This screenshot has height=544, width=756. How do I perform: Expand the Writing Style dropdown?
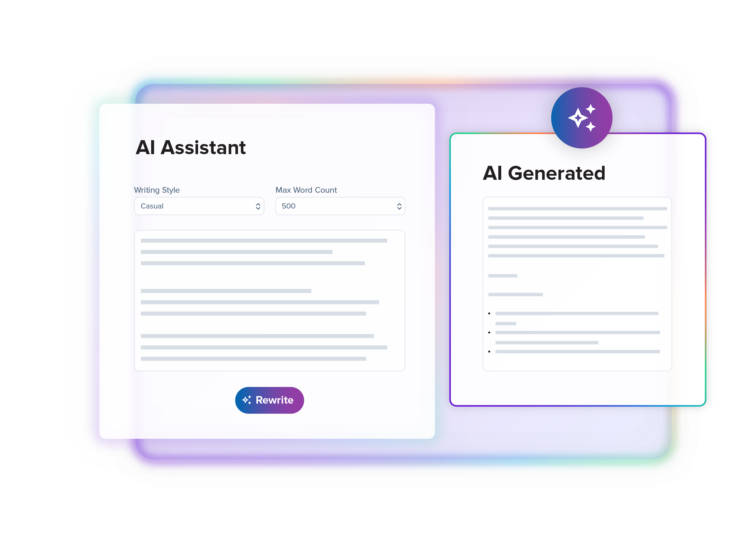198,205
